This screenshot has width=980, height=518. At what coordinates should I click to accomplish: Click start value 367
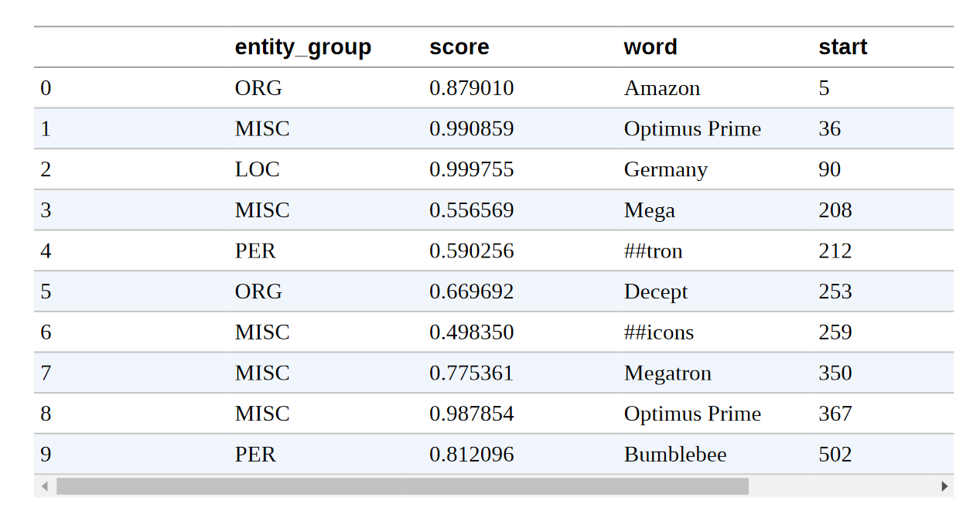point(835,414)
